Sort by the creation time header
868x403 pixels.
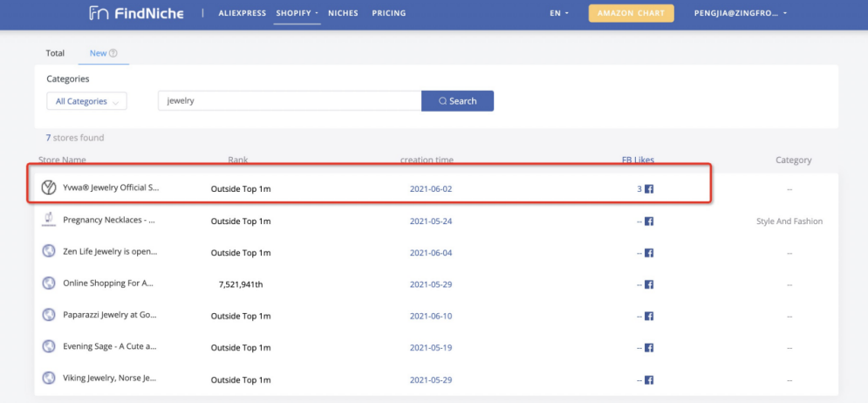tap(427, 160)
